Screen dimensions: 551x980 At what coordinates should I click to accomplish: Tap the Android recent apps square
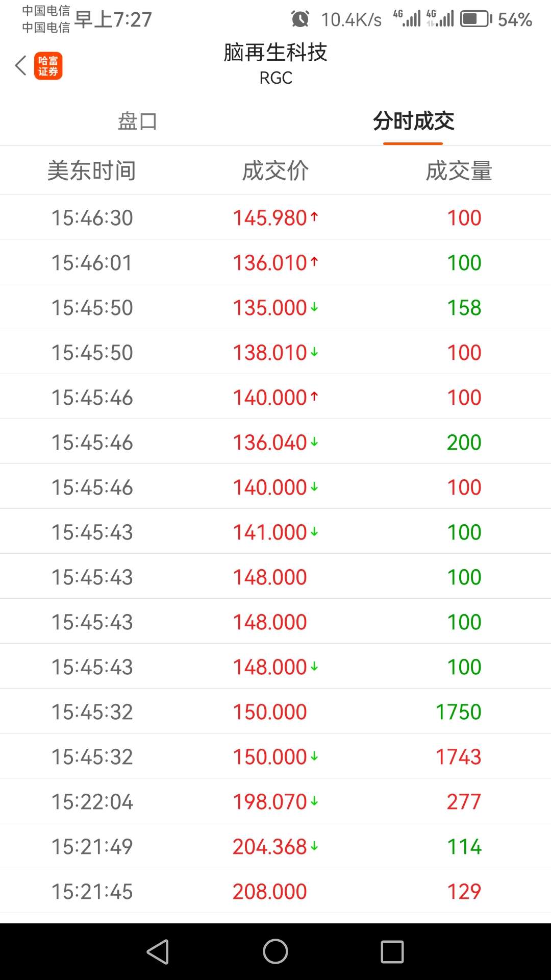tap(392, 952)
